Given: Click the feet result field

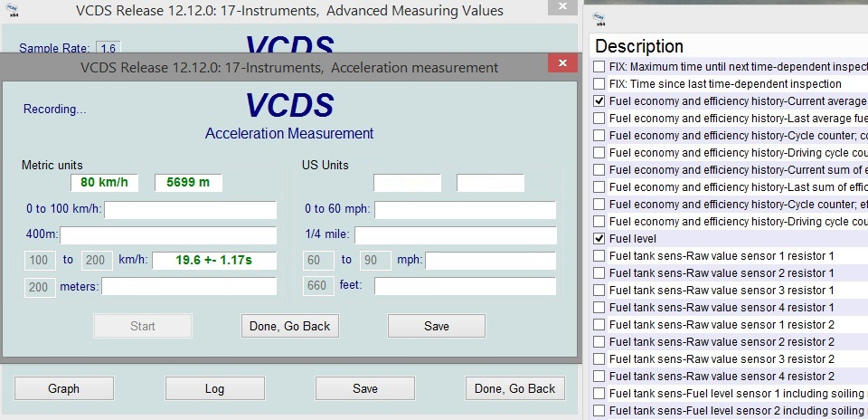Looking at the screenshot, I should [x=465, y=286].
